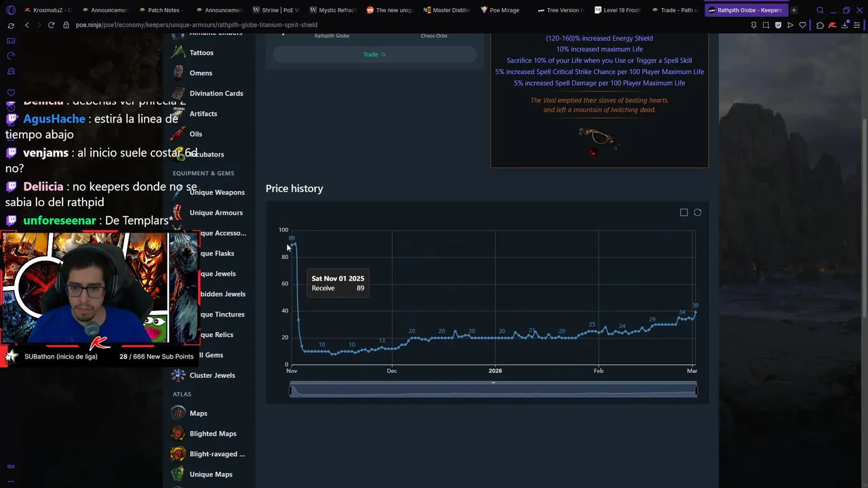Open the Unique Weapons category link
Image resolution: width=868 pixels, height=488 pixels.
[x=217, y=192]
